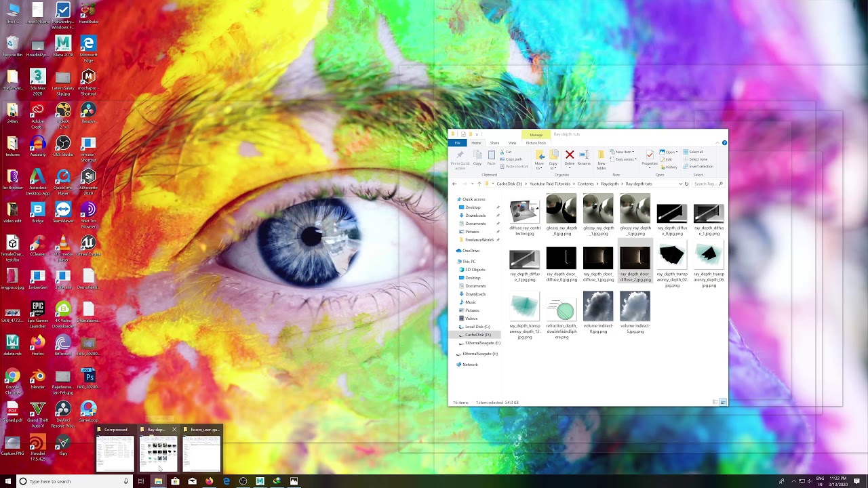Collapse the ribbon with the chevron
The width and height of the screenshot is (868, 488).
point(717,143)
